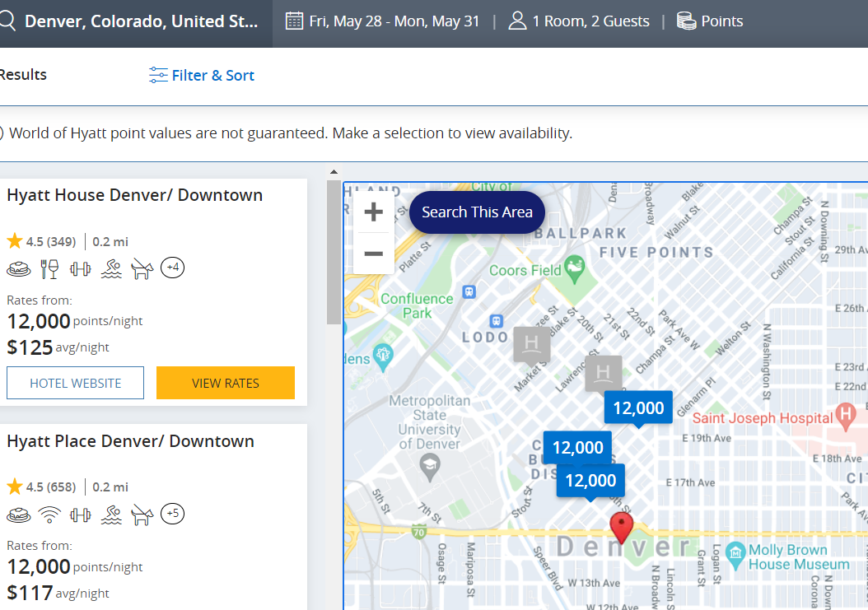Click the '$117' average nightly rate
Image resolution: width=868 pixels, height=610 pixels.
click(30, 594)
